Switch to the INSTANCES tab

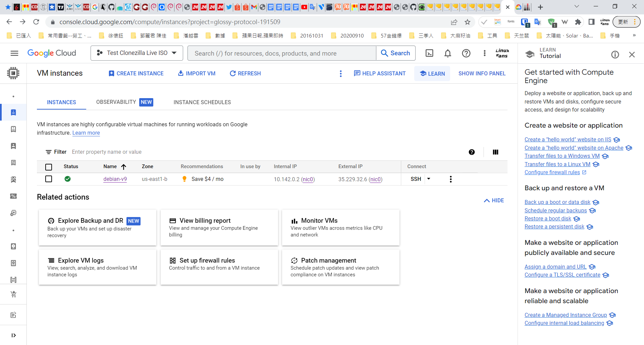pos(61,102)
